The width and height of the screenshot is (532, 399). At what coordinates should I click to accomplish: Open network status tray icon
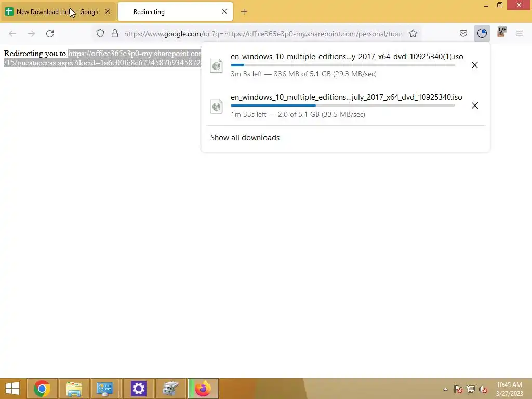(471, 389)
